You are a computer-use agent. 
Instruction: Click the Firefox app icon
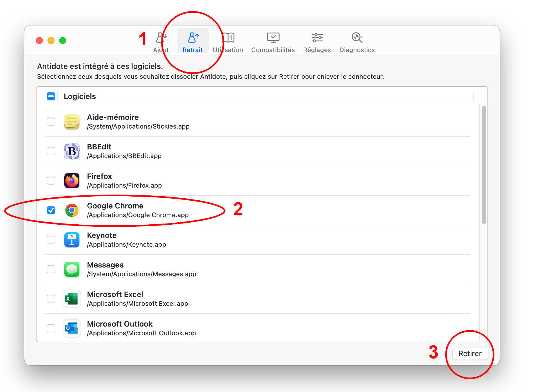coord(72,181)
